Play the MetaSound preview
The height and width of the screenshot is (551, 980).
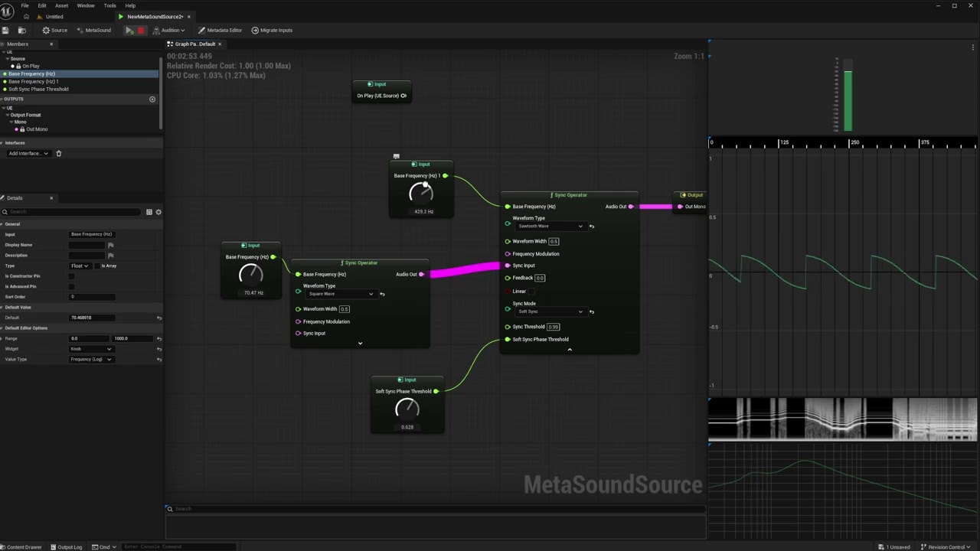129,31
